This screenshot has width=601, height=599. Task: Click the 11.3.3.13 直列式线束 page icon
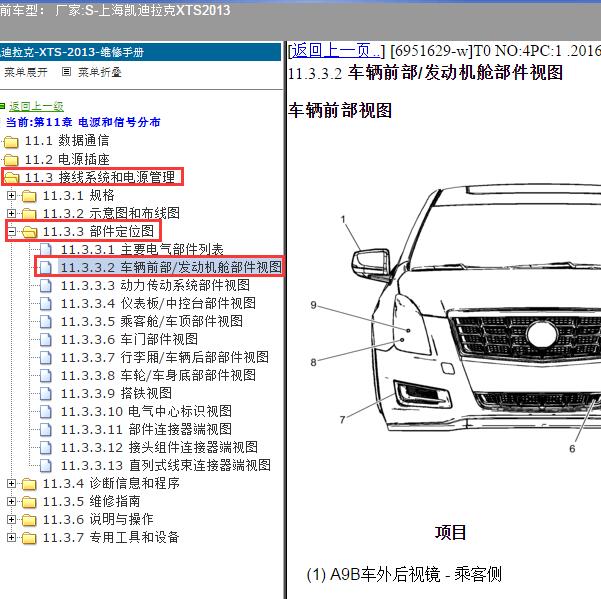46,466
